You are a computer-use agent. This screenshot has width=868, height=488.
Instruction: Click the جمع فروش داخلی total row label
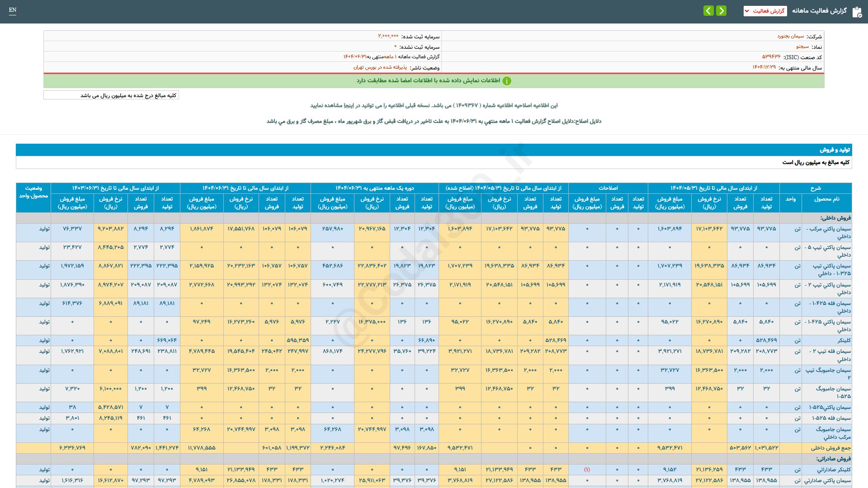tap(830, 448)
